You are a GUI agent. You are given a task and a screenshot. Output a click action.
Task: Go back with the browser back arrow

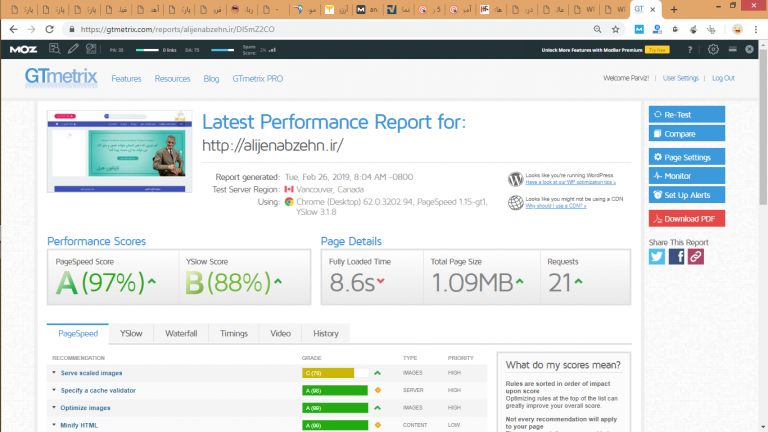[13, 29]
